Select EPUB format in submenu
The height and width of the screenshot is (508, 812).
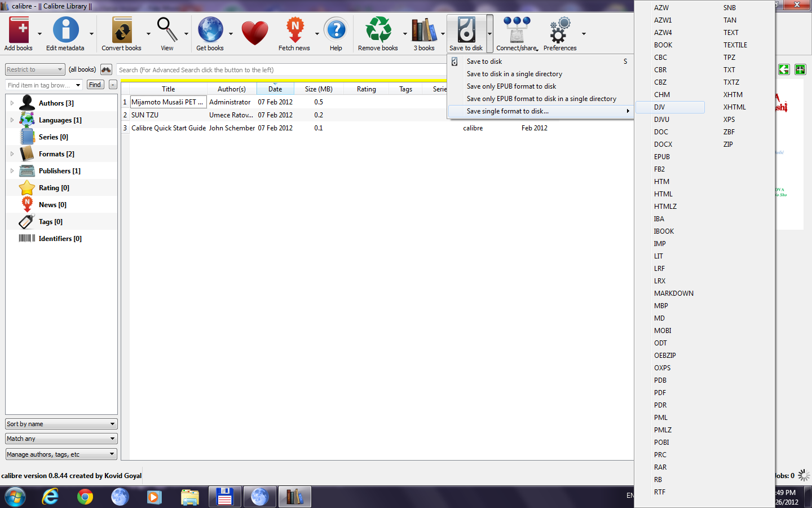tap(670, 157)
